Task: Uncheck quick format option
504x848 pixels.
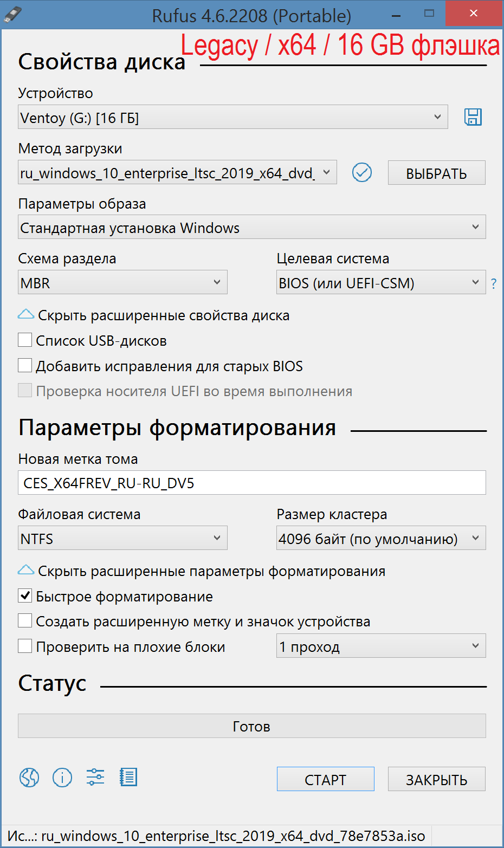Action: 25,596
